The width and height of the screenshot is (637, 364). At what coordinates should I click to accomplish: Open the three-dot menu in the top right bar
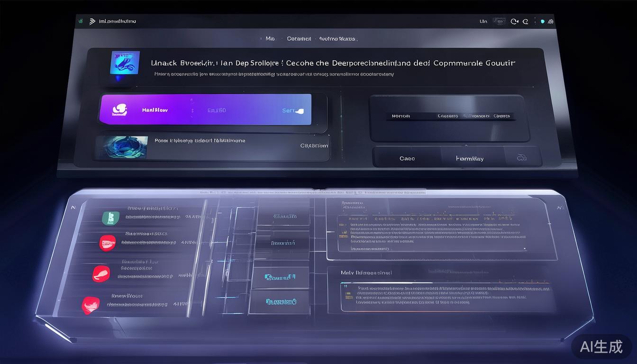tap(535, 21)
